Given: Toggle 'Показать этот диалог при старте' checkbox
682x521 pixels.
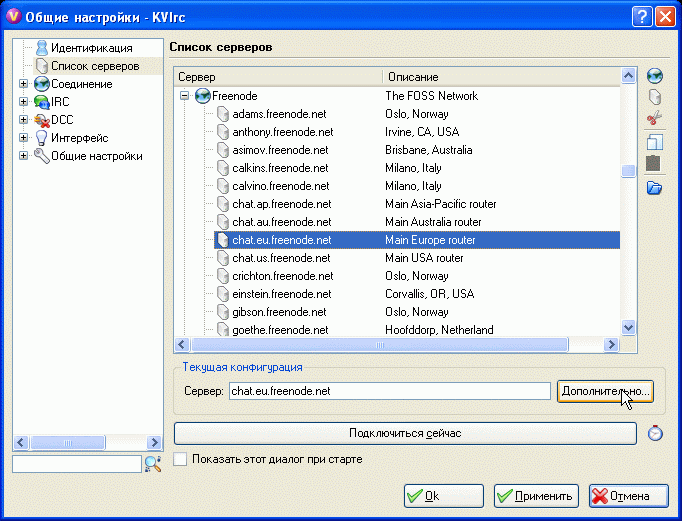Looking at the screenshot, I should click(x=180, y=459).
